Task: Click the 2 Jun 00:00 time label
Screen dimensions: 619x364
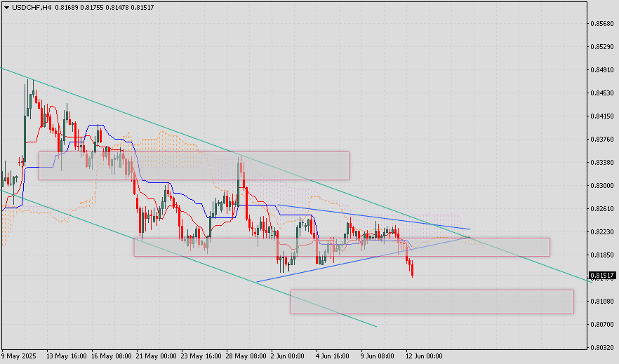Action: point(287,356)
